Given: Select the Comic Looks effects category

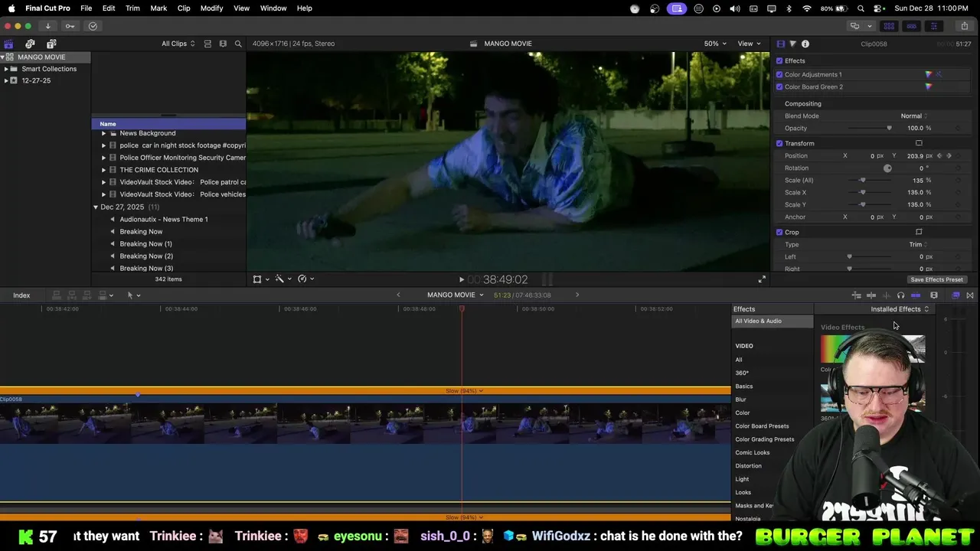Looking at the screenshot, I should [x=753, y=452].
